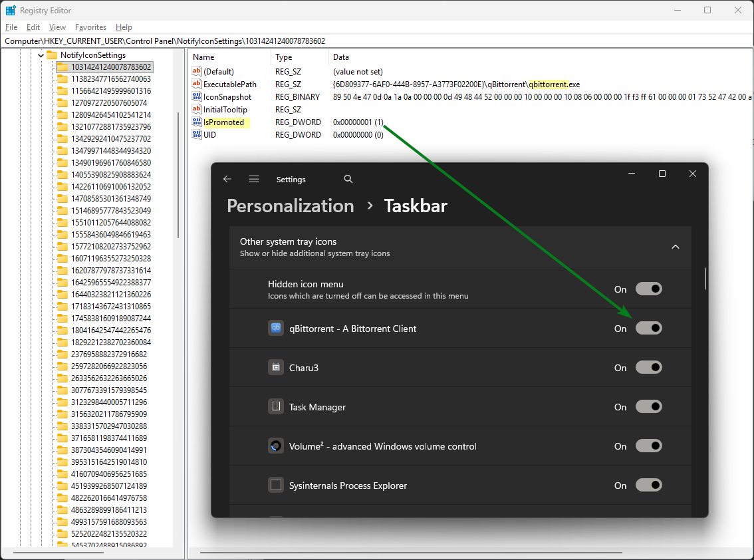Click the string icon beside (Default) value
Viewport: 754px width, 560px height.
197,71
